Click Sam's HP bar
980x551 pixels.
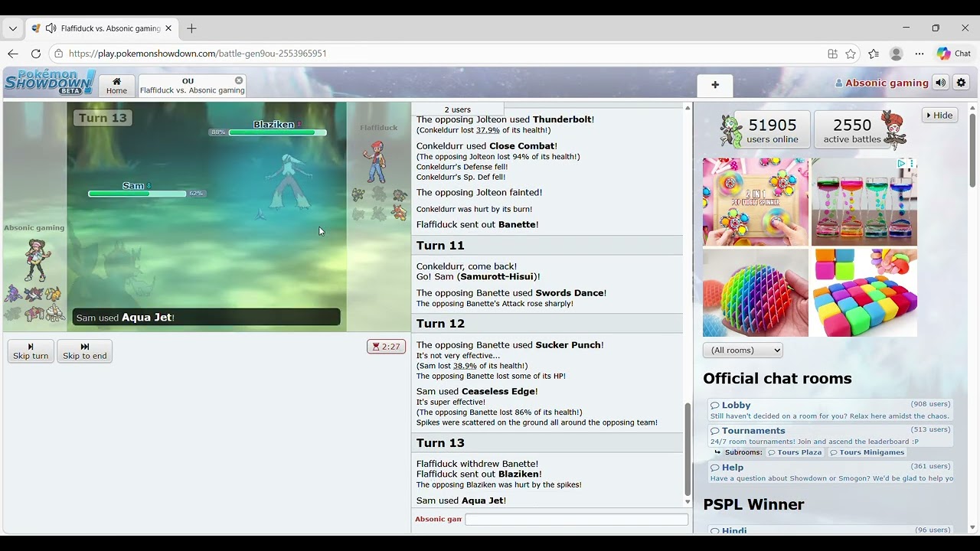137,194
